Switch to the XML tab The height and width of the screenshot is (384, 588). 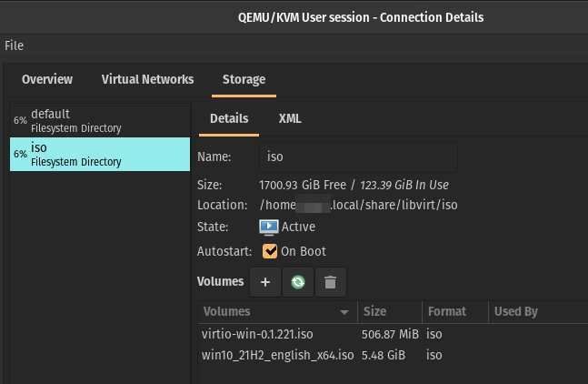[290, 118]
